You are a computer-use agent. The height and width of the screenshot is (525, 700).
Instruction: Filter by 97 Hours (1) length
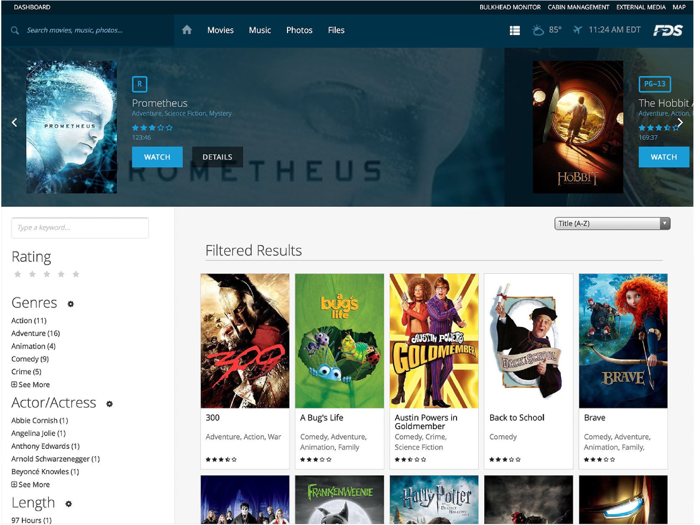(31, 521)
